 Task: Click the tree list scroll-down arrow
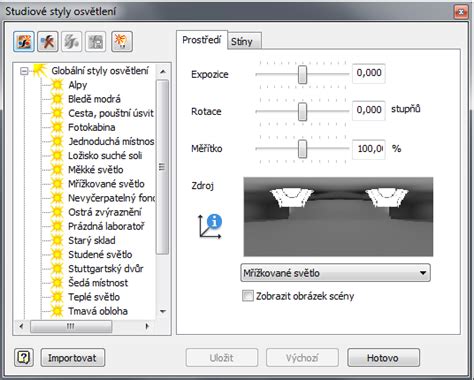(163, 311)
